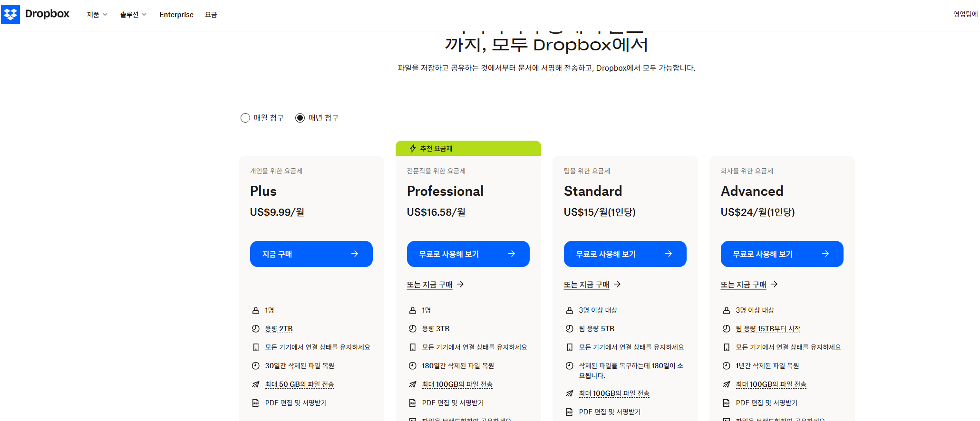Click PDF icon in Advanced plan list
980x421 pixels.
tap(726, 403)
